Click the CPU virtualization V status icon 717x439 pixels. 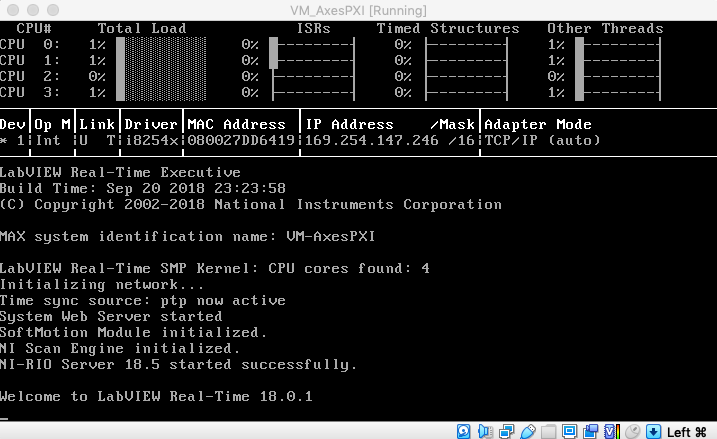[612, 431]
